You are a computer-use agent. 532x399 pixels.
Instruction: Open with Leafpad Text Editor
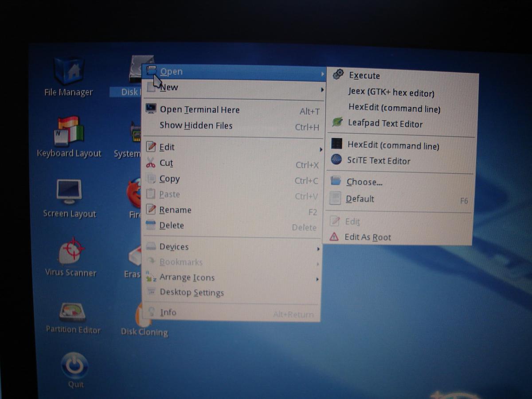(x=402, y=124)
